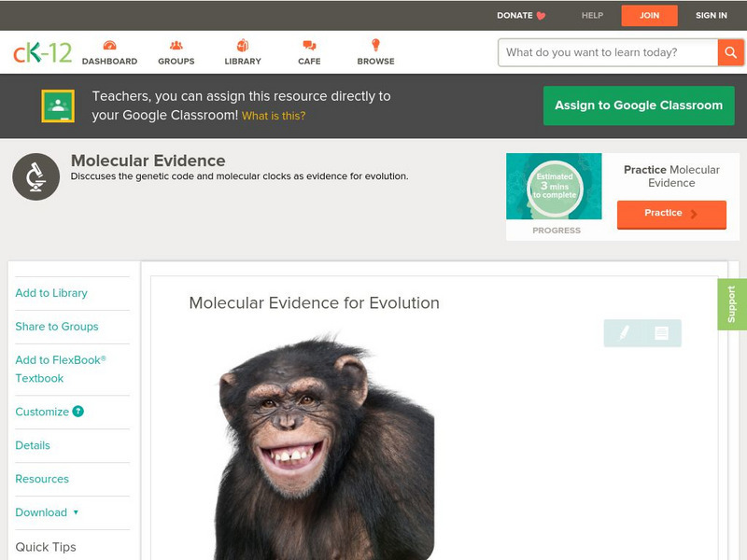Click the orange JOIN button

pyautogui.click(x=649, y=16)
